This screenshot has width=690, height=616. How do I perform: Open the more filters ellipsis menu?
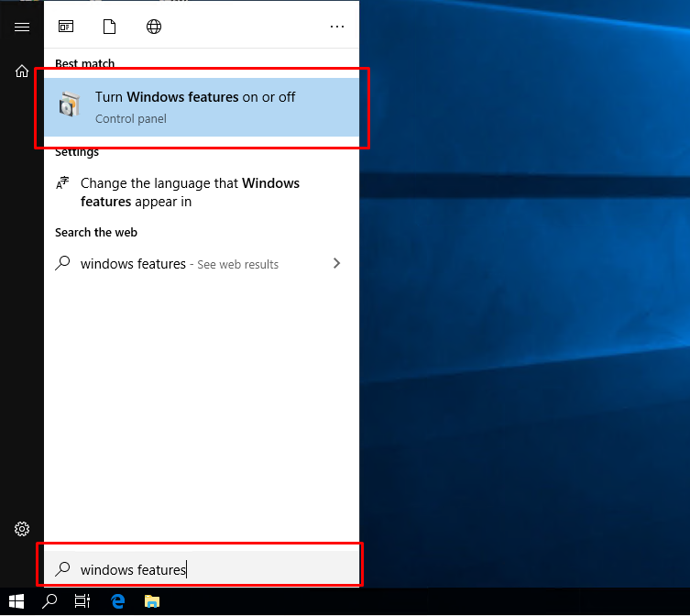pos(337,27)
